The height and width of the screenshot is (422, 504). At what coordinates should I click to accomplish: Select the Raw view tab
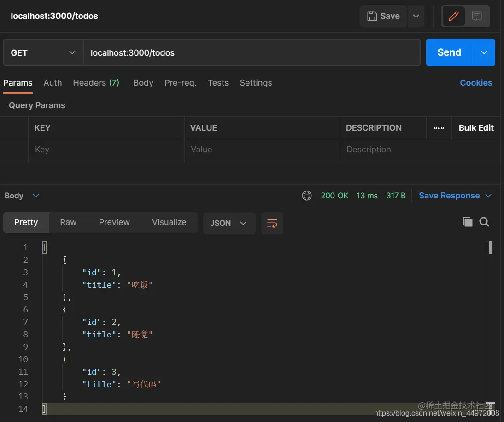[x=68, y=222]
